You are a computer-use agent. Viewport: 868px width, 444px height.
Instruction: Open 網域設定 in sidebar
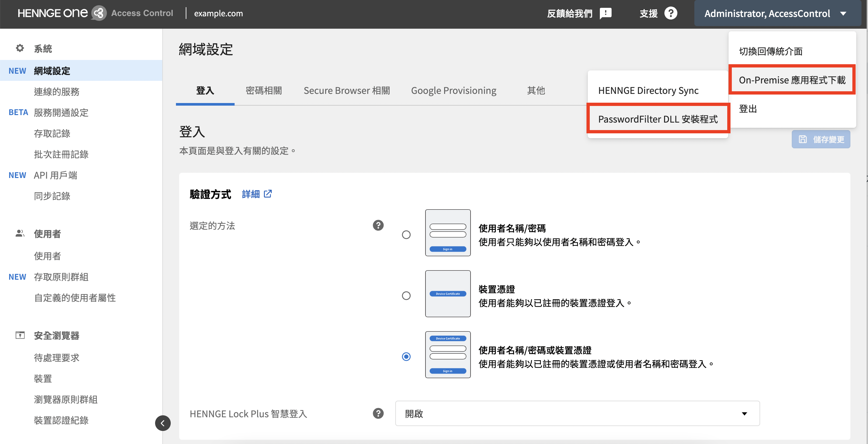coord(81,71)
